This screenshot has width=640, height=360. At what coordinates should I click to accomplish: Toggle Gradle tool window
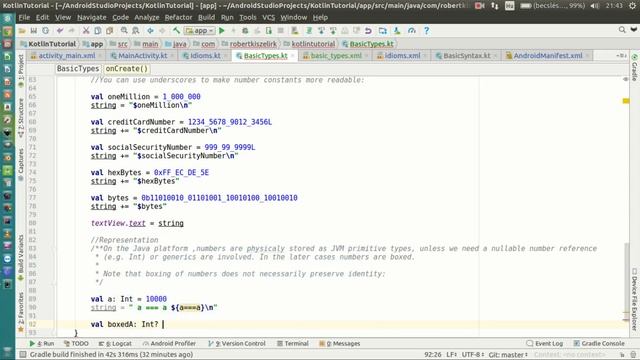(x=635, y=67)
